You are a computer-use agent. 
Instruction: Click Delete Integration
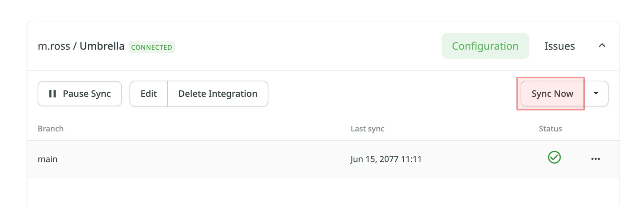[217, 94]
